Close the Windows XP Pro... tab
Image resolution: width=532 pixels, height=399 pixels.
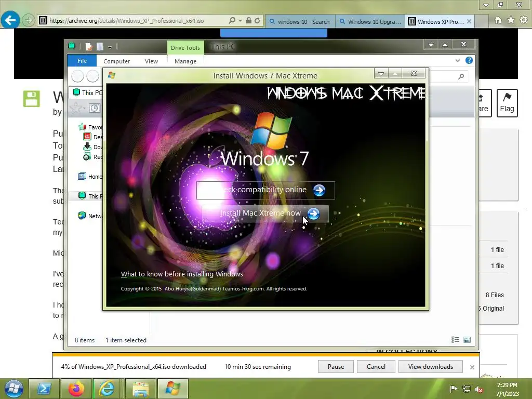(469, 21)
